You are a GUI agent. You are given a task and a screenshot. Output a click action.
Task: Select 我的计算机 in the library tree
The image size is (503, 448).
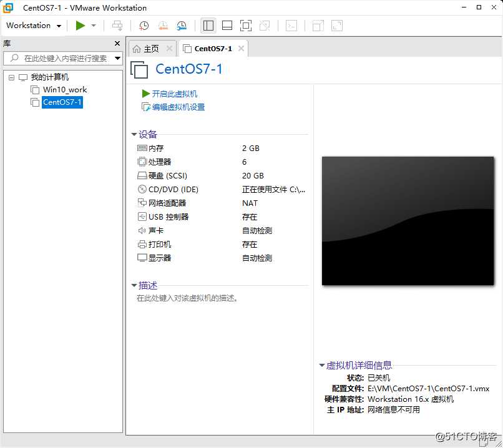(x=50, y=77)
